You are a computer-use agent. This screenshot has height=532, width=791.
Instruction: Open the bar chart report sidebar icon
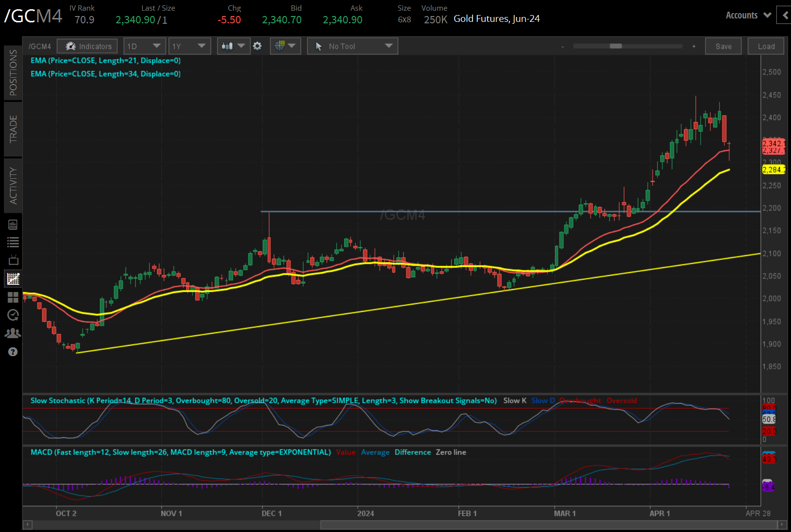point(13,224)
